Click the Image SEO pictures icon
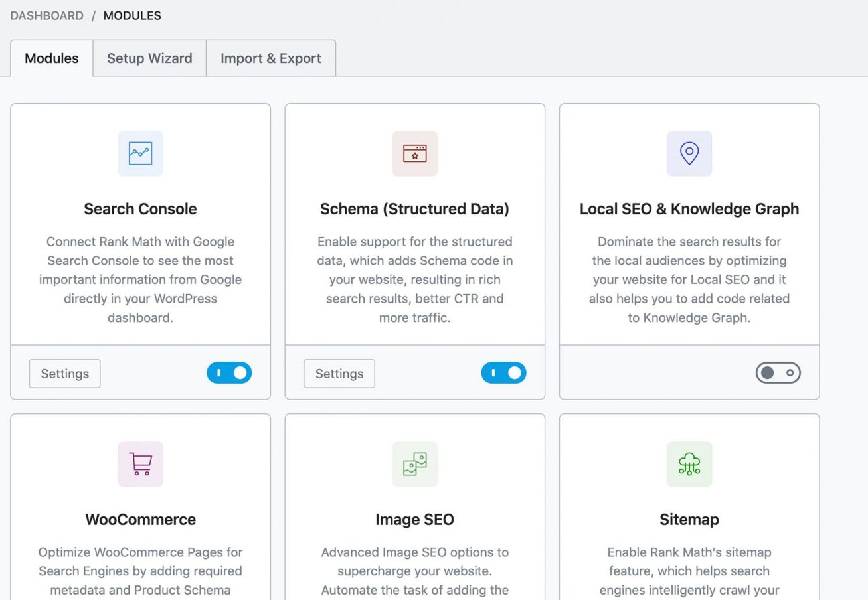The height and width of the screenshot is (600, 868). click(414, 464)
